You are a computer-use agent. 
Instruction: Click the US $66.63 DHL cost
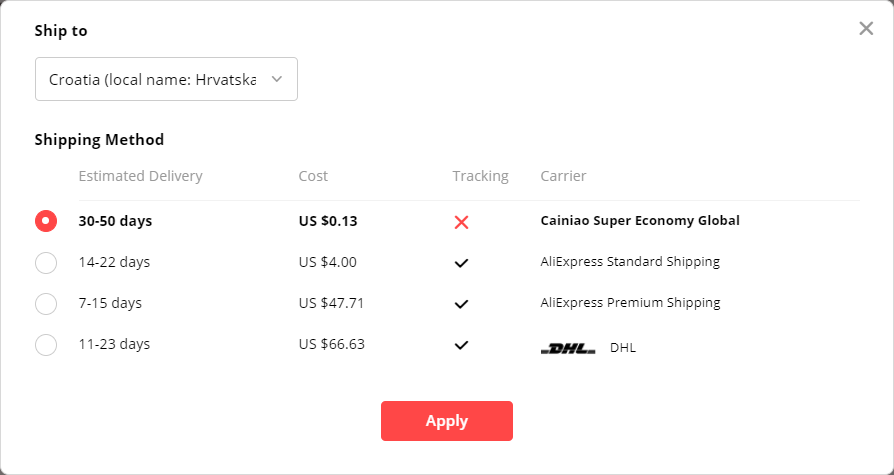pos(332,344)
